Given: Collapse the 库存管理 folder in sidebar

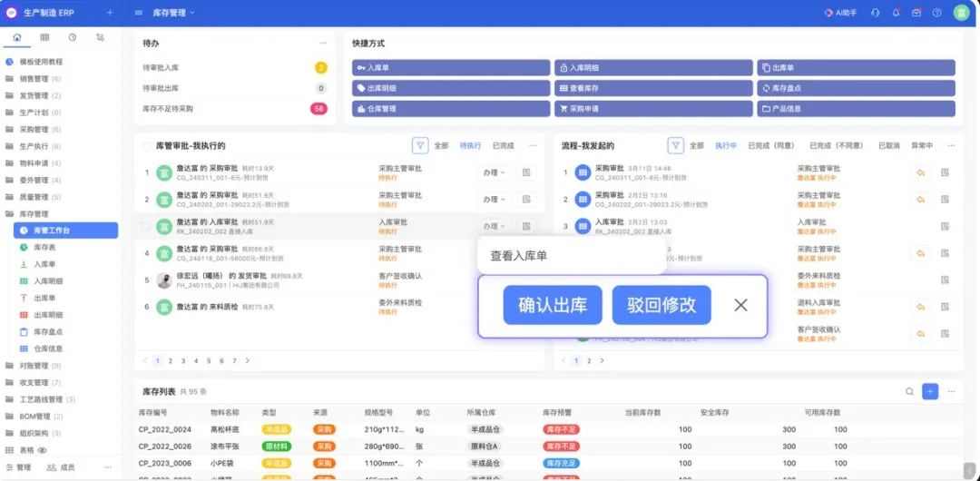Looking at the screenshot, I should pos(34,214).
